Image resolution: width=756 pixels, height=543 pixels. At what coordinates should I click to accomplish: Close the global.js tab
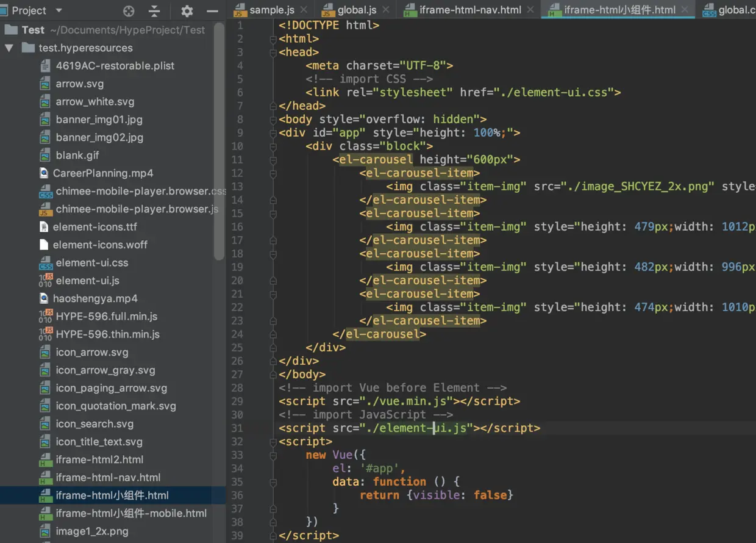387,10
